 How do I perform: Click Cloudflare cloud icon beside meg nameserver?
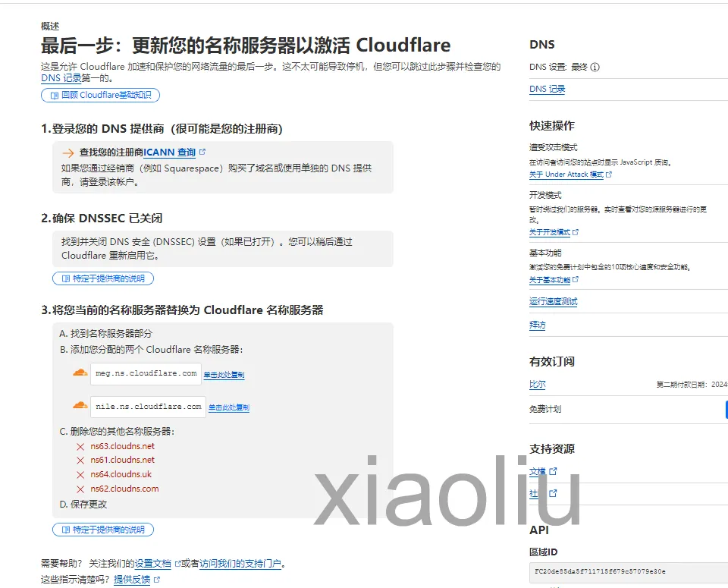pyautogui.click(x=80, y=373)
